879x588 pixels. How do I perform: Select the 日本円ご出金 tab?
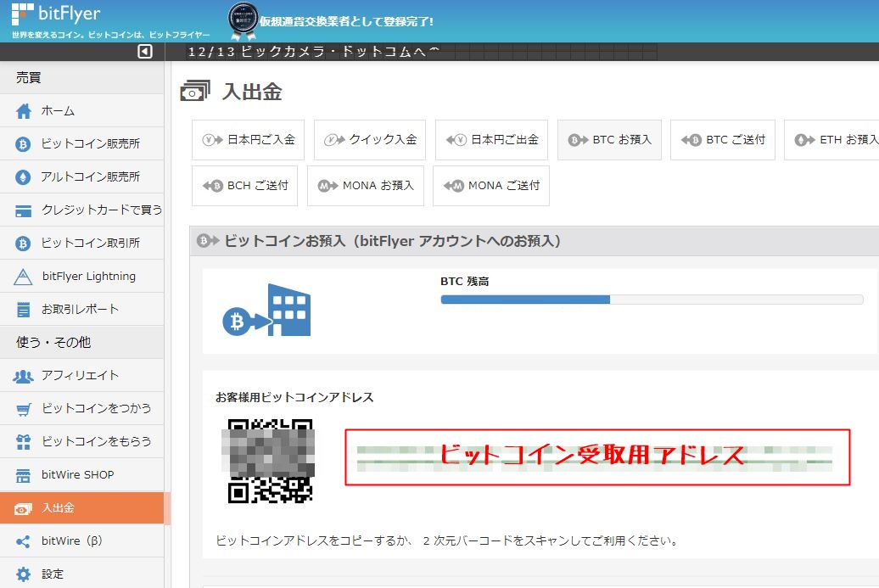pos(491,139)
